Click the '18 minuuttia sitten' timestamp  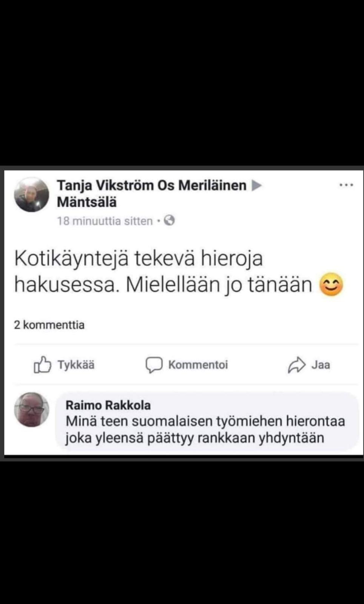(105, 221)
